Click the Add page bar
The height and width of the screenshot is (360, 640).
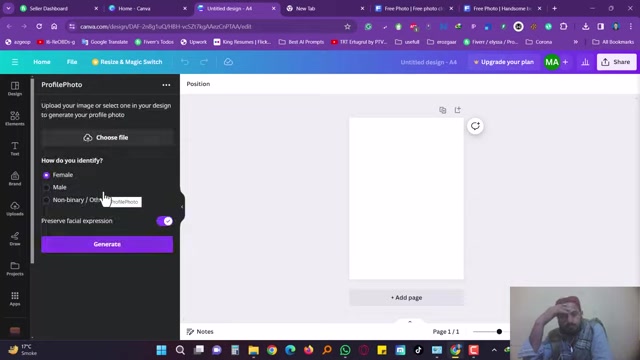point(407,298)
